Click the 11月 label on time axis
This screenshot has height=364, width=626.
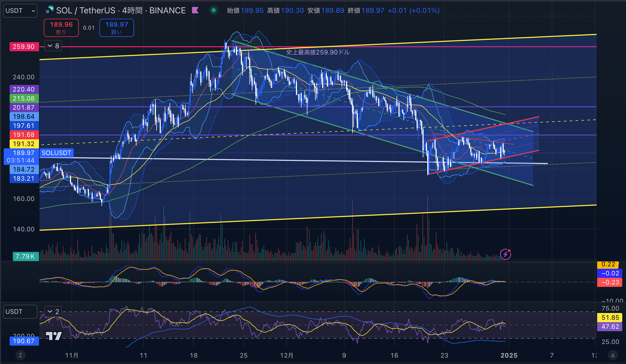pyautogui.click(x=72, y=355)
